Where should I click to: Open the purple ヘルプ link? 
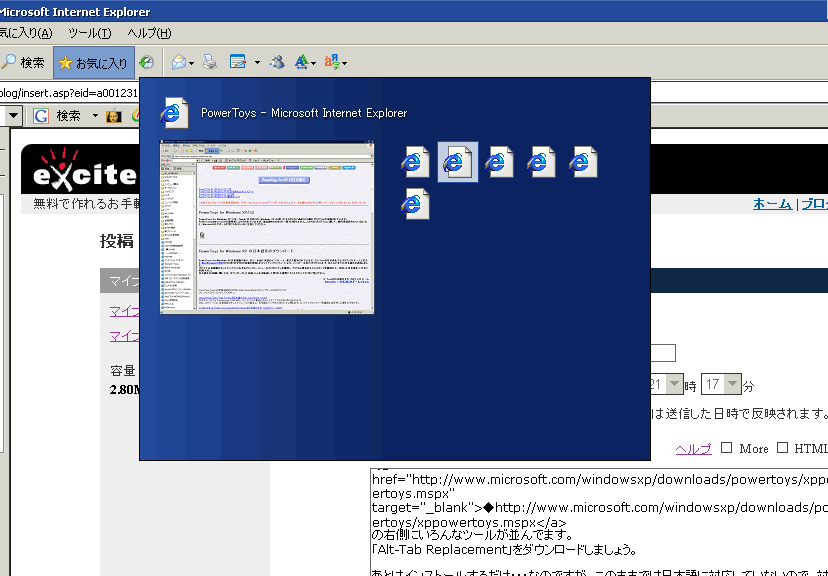click(x=693, y=449)
